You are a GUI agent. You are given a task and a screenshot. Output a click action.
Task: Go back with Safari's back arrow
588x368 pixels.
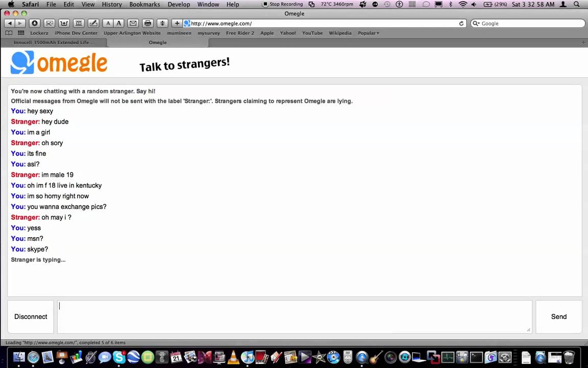pos(10,24)
